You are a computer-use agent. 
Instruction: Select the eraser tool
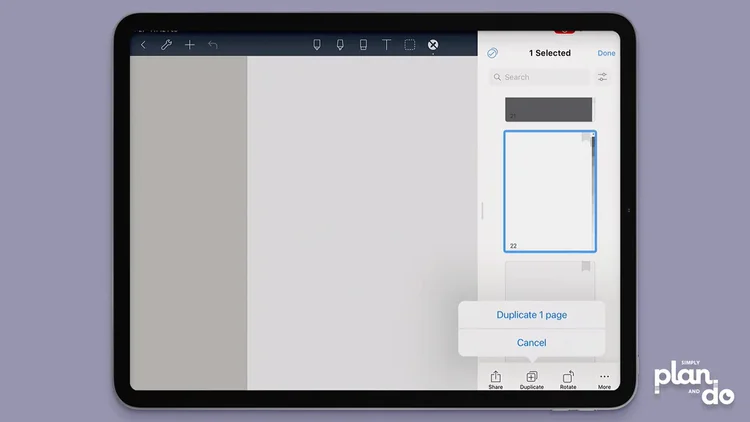click(x=364, y=45)
